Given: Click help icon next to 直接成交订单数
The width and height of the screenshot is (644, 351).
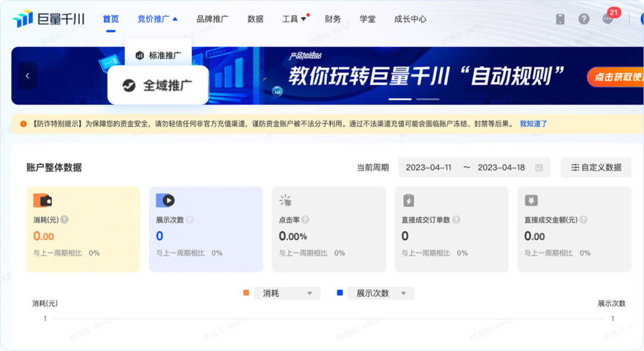Looking at the screenshot, I should point(456,220).
